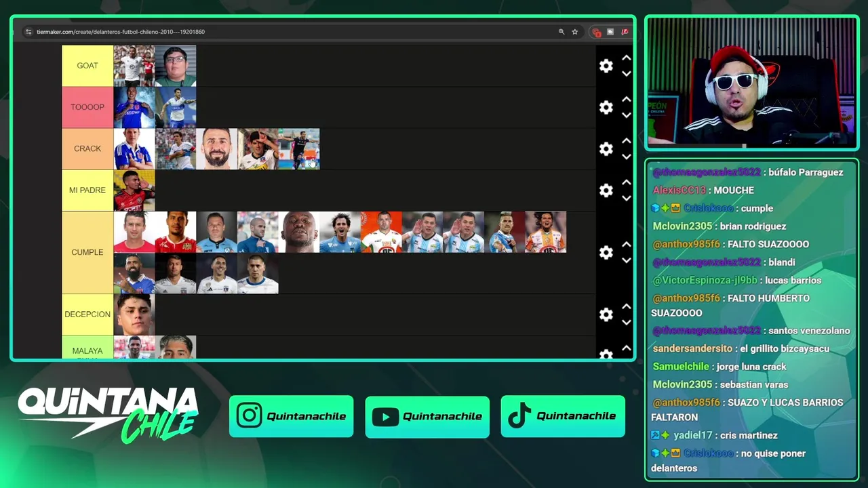Click chat message 'sebastian varas'

click(754, 384)
